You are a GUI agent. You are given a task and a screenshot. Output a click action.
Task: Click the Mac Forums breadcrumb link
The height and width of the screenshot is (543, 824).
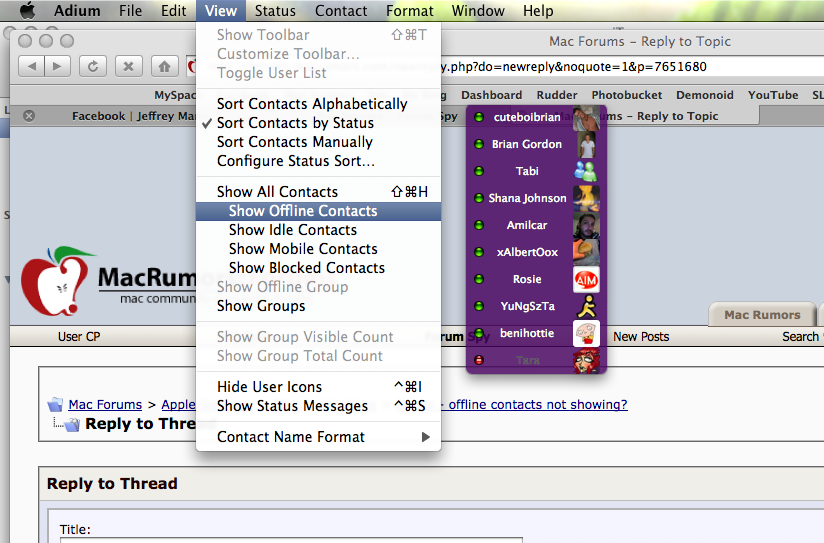pos(105,404)
